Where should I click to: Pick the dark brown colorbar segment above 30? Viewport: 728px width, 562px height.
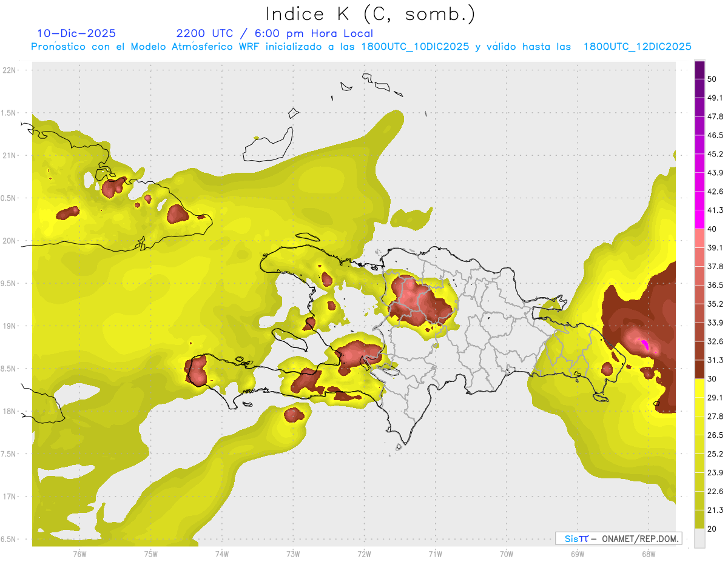[x=699, y=369]
